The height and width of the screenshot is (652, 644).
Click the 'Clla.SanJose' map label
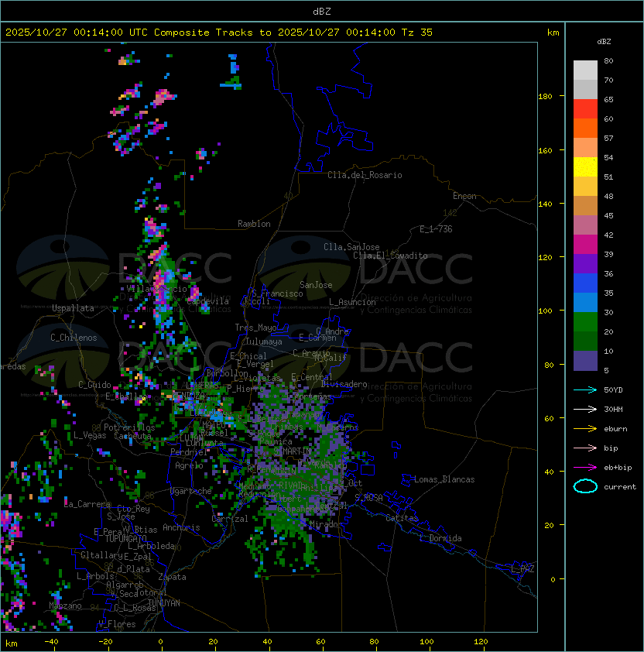pos(351,247)
